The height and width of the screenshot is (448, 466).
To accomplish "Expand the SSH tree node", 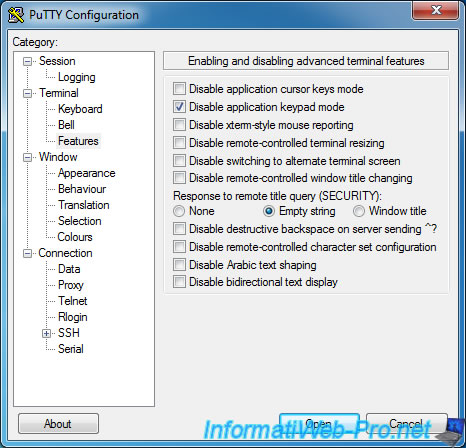I will [46, 333].
